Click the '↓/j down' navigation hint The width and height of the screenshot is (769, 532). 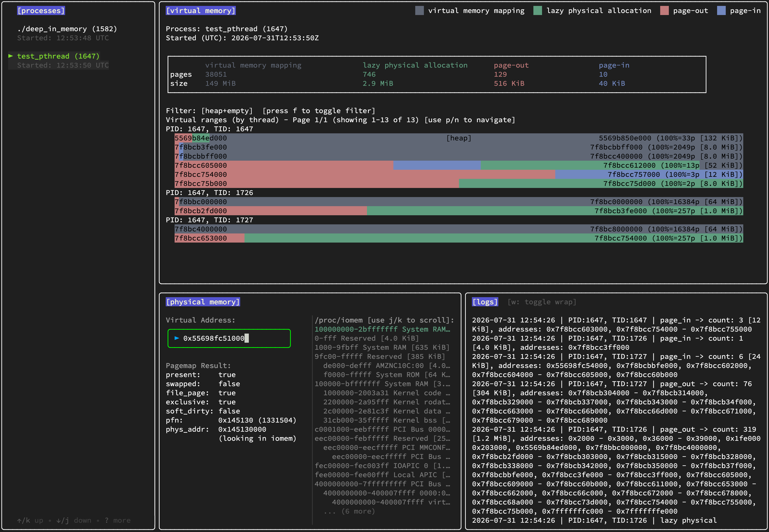coord(74,520)
